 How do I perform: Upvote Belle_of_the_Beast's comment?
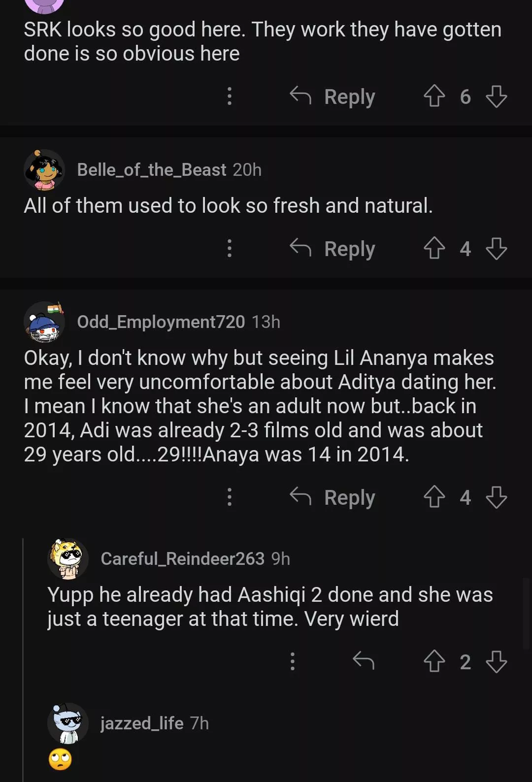point(434,248)
